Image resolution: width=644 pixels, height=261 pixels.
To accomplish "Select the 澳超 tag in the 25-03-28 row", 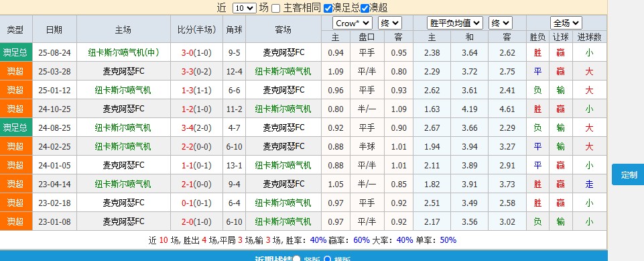I will 15,72.
